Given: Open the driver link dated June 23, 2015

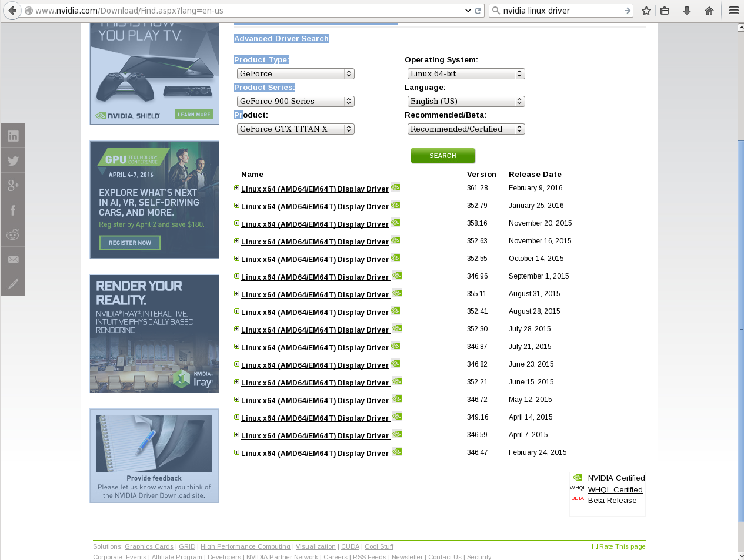Looking at the screenshot, I should (x=315, y=365).
